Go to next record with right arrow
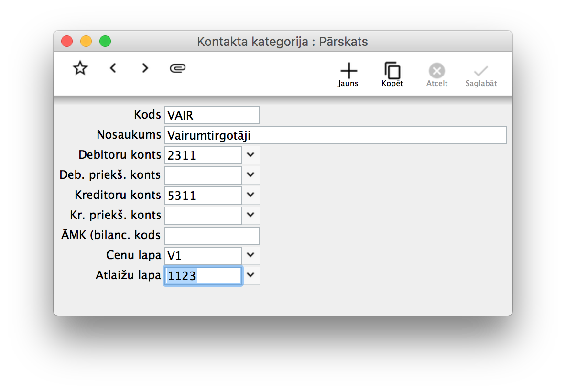Screen dimensions: 566x392 (x=145, y=68)
